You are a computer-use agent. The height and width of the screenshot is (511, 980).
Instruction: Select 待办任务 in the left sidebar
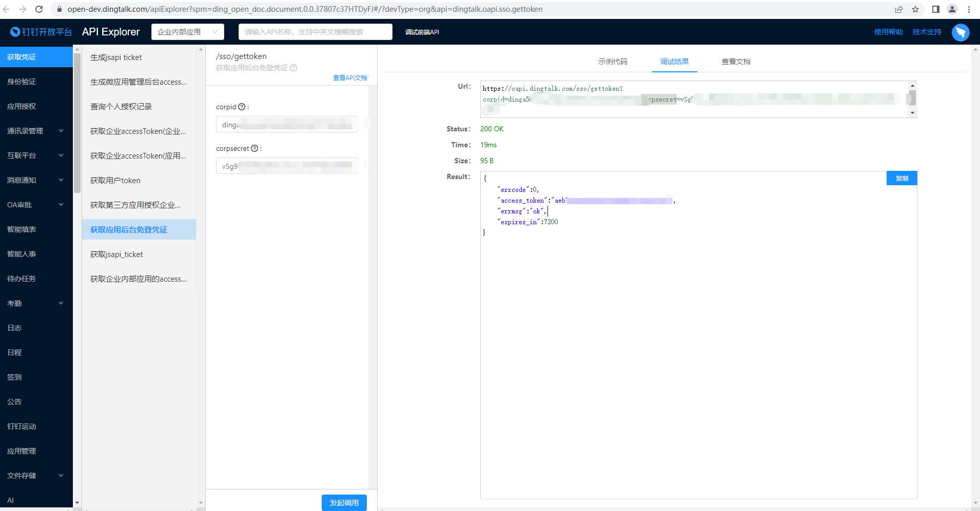click(36, 279)
